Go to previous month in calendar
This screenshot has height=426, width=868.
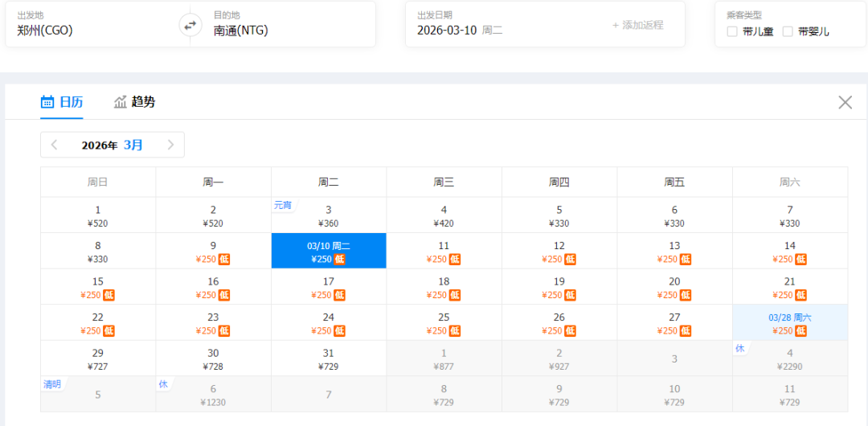click(54, 145)
